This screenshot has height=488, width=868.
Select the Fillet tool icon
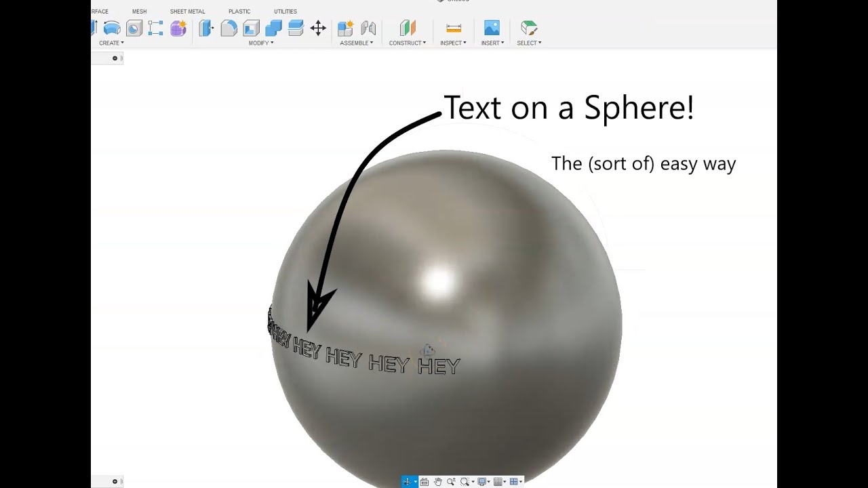point(229,28)
